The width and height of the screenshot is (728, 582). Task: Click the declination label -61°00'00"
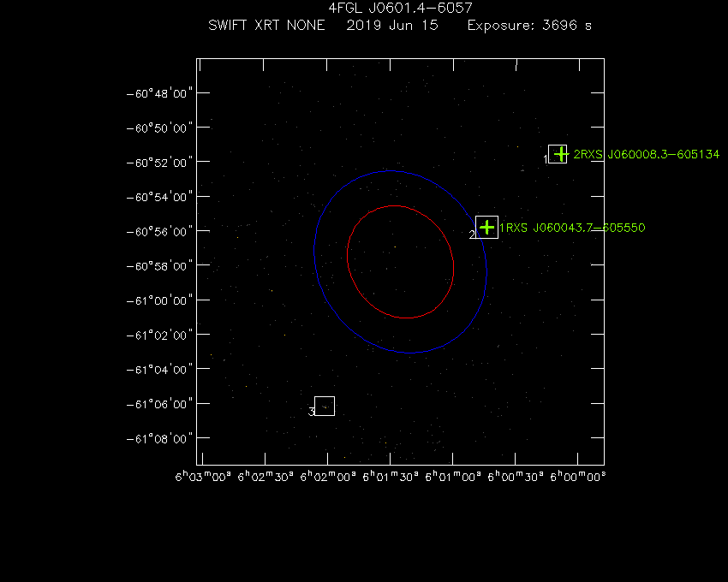click(x=159, y=300)
